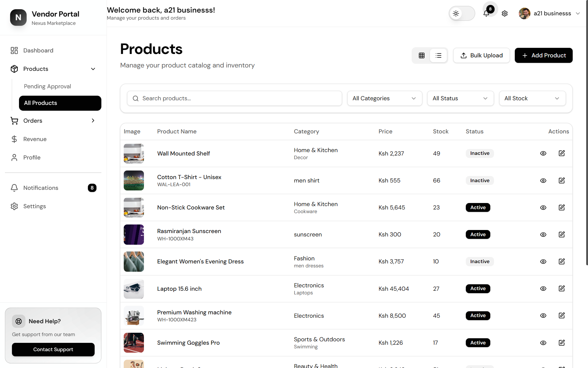This screenshot has height=368, width=588.
Task: Open settings gear in top header
Action: pyautogui.click(x=505, y=13)
